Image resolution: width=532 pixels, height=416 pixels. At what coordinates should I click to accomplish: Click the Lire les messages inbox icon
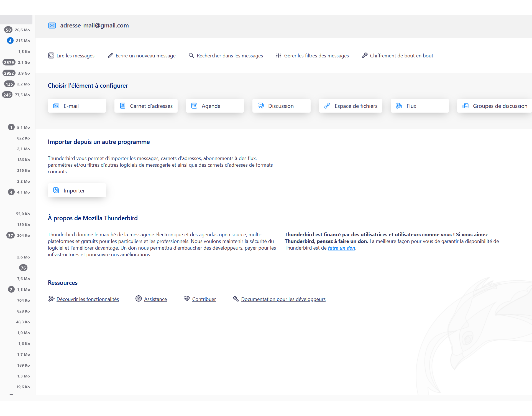51,55
